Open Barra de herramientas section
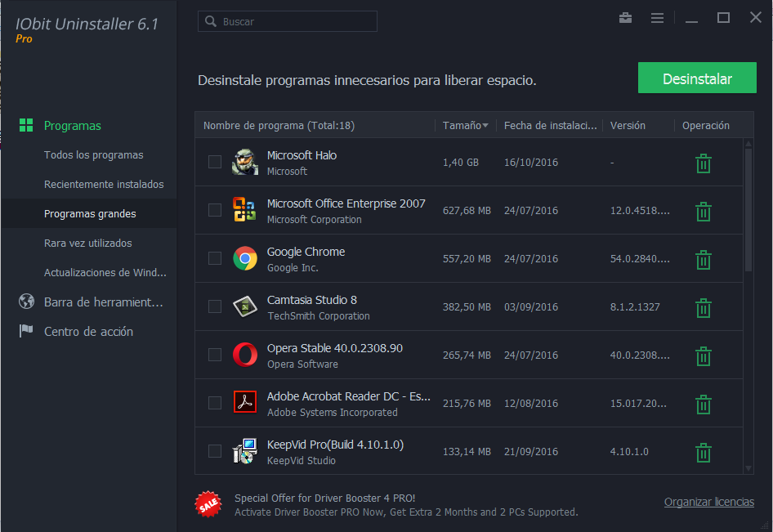Image resolution: width=773 pixels, height=532 pixels. (x=104, y=302)
